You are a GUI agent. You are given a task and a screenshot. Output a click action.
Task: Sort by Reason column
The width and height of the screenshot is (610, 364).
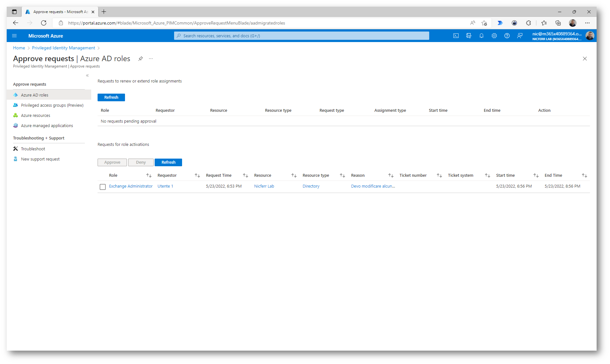point(391,175)
